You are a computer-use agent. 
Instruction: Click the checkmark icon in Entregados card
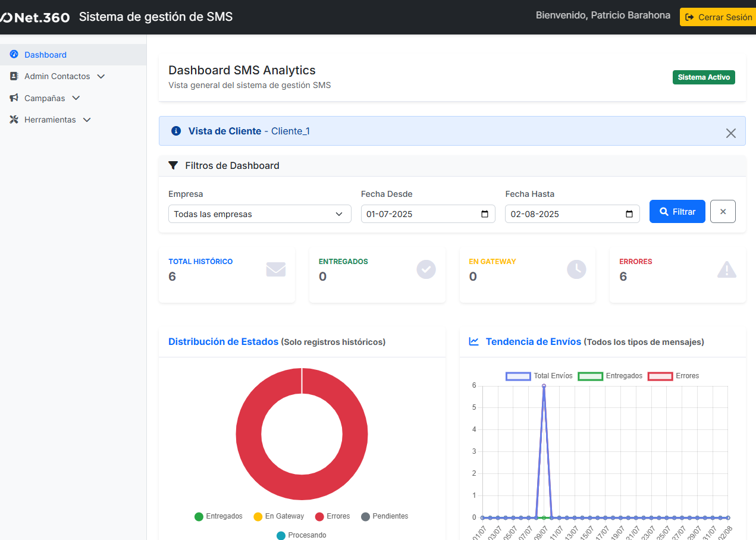pos(426,269)
